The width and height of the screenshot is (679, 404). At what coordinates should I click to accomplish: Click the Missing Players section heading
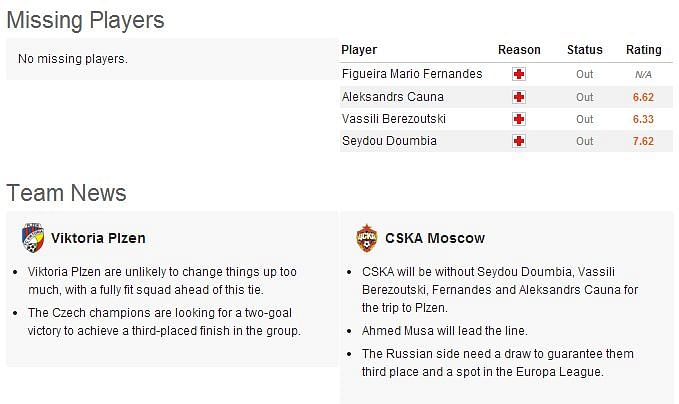coord(85,20)
